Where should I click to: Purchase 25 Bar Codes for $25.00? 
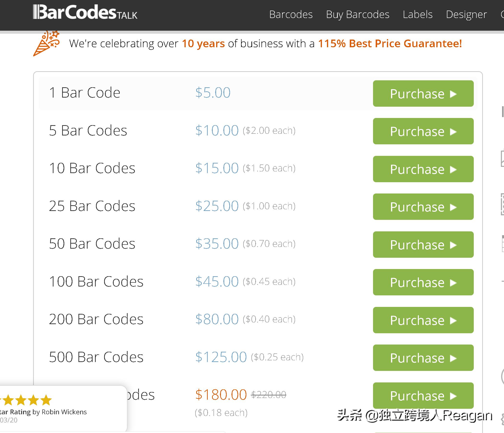[423, 207]
